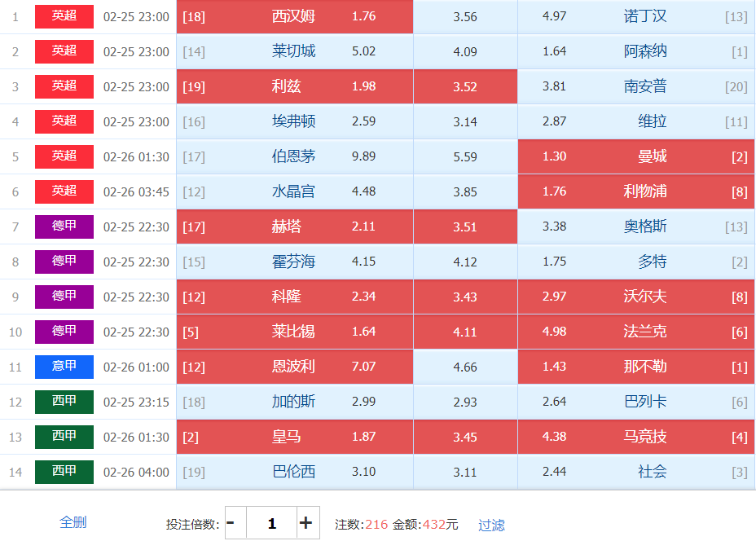
Task: Choose the 5.59 draw for 伯恩茅 vs 曼城
Action: (465, 156)
